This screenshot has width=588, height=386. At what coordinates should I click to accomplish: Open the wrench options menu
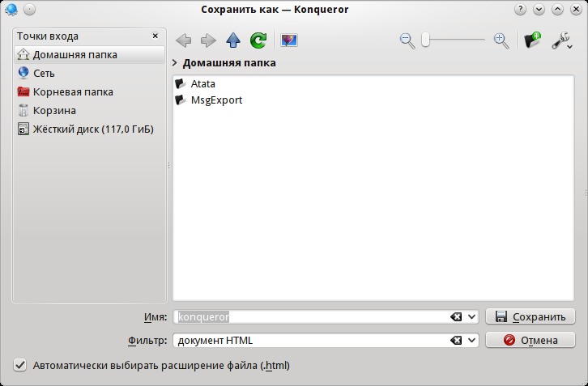point(562,40)
